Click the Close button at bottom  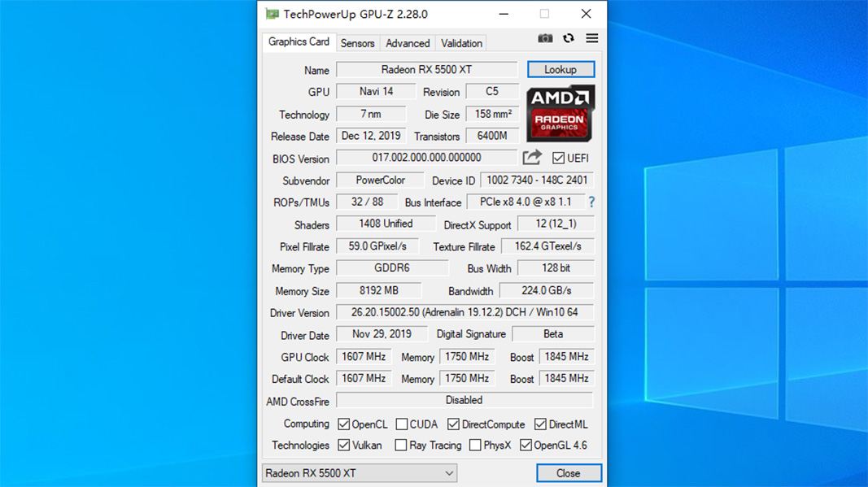click(569, 473)
